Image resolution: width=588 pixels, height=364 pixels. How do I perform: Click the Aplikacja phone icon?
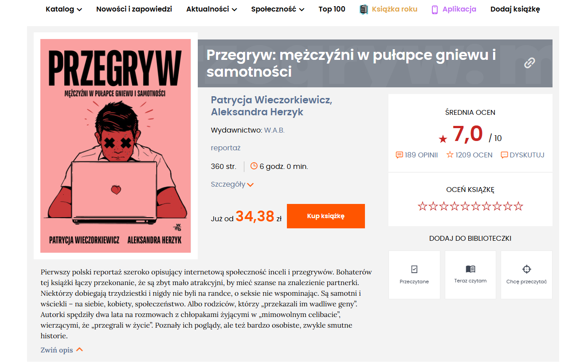(x=435, y=9)
